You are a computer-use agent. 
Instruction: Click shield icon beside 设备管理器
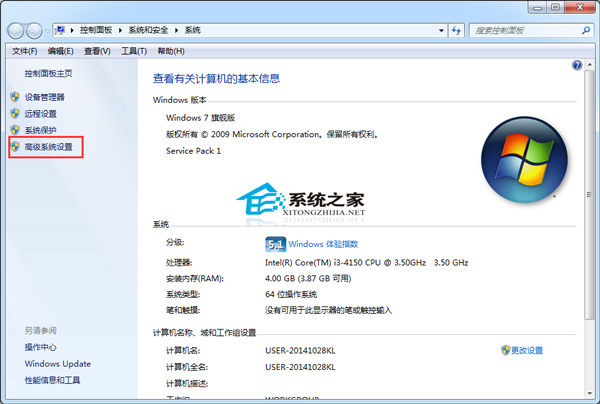tap(15, 97)
